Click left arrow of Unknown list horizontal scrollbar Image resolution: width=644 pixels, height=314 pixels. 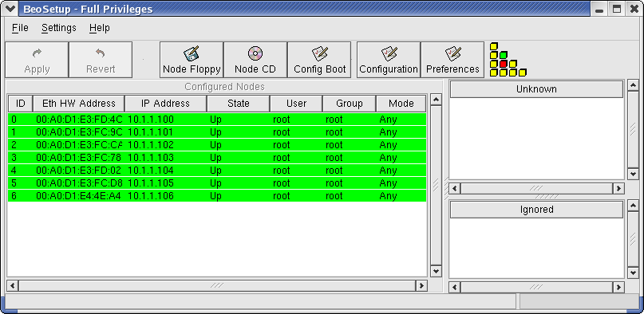coord(454,189)
